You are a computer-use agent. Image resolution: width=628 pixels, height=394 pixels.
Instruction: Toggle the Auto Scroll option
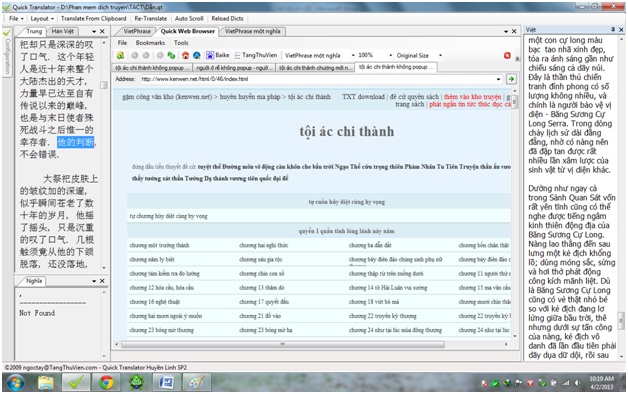[x=189, y=18]
